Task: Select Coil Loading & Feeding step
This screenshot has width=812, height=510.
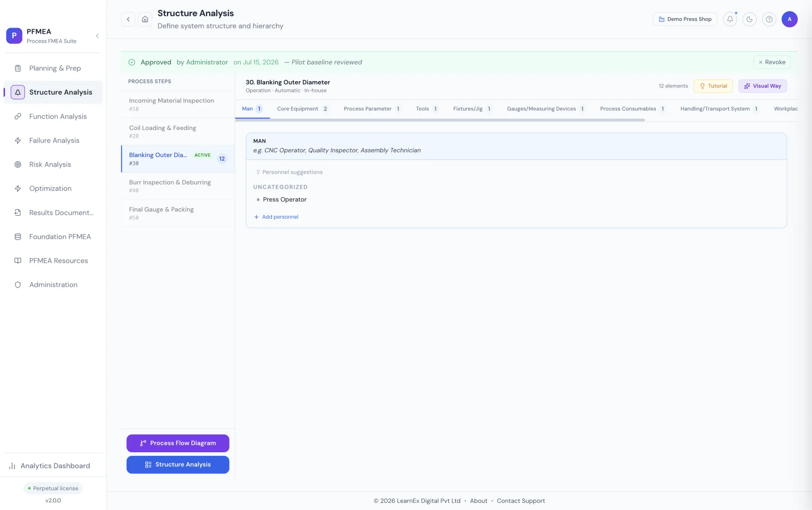Action: pyautogui.click(x=178, y=131)
